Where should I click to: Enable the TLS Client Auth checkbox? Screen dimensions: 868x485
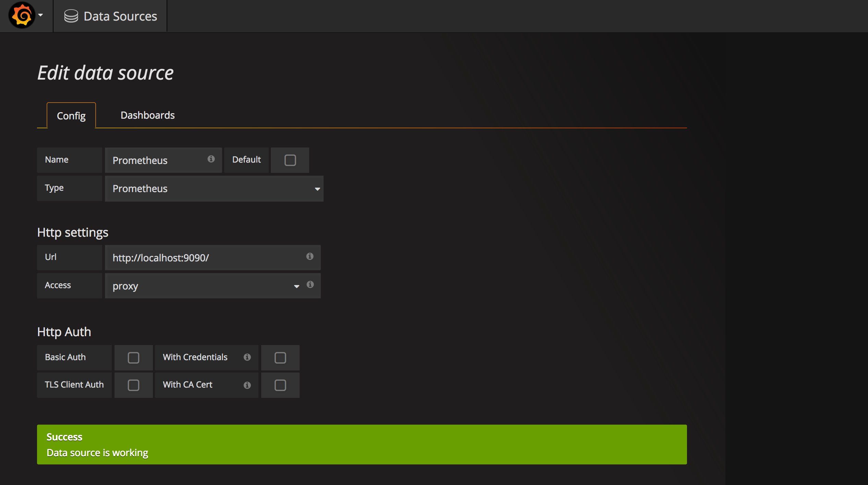coord(133,385)
